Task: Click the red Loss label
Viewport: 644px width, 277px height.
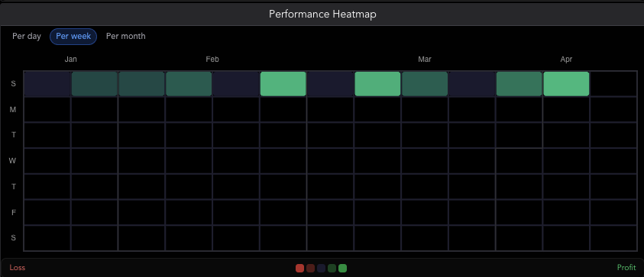Action: (x=18, y=268)
